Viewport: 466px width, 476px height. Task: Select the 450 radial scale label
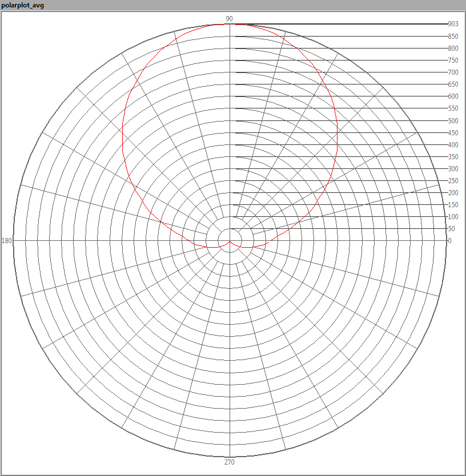(x=453, y=133)
